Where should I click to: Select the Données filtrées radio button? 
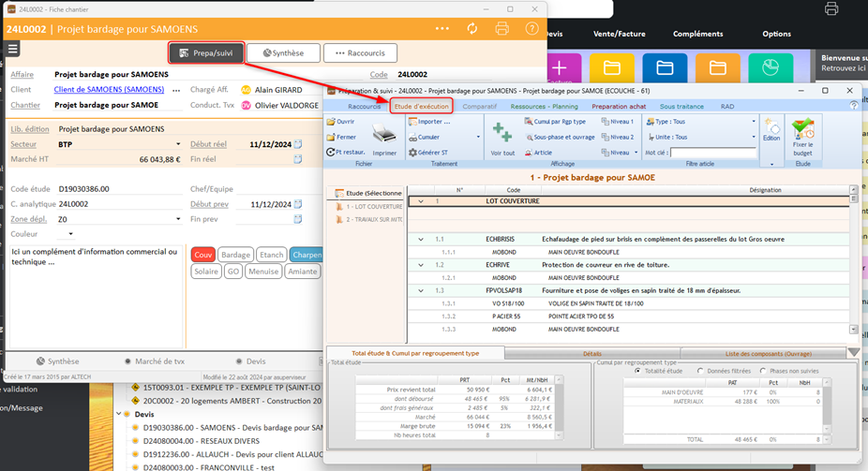[x=700, y=371]
